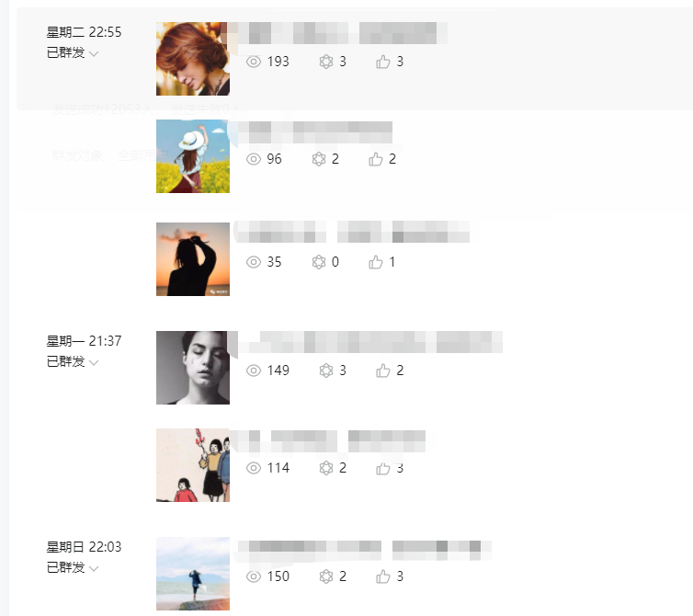693x616 pixels.
Task: Click the thumbs-up icon in the 149-views row
Action: [x=383, y=371]
